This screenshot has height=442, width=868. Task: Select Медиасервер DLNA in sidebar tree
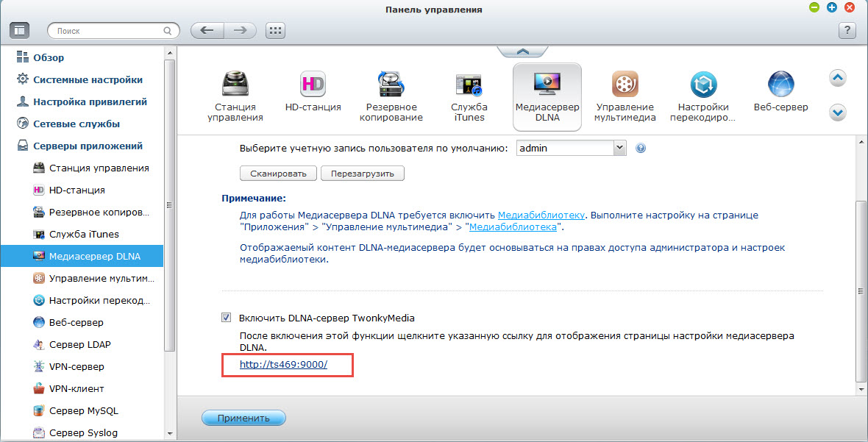pyautogui.click(x=82, y=256)
